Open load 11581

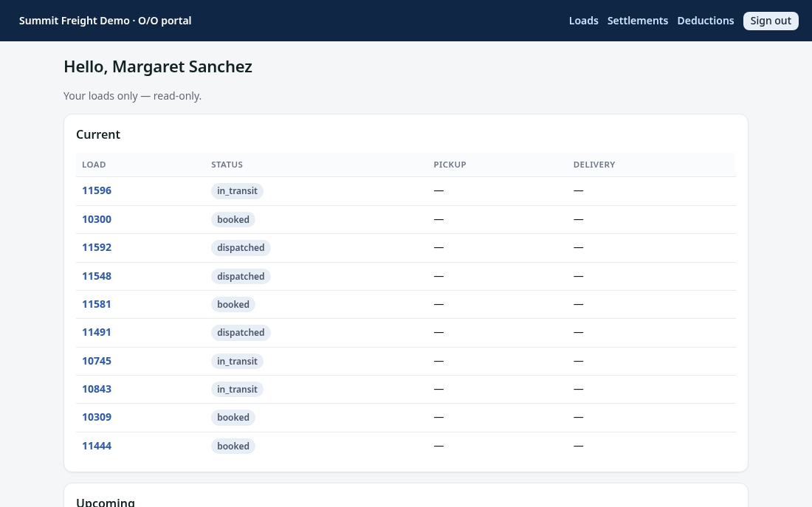(x=97, y=305)
